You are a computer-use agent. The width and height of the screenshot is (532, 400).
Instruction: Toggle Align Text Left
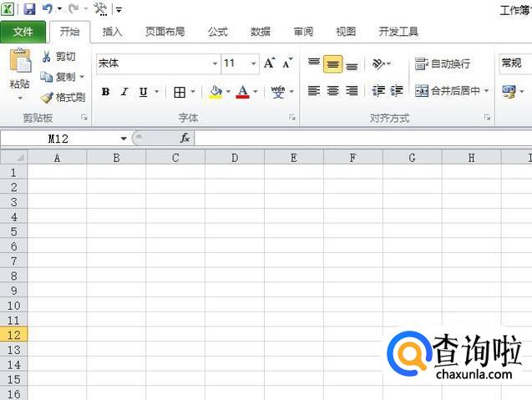(x=314, y=91)
